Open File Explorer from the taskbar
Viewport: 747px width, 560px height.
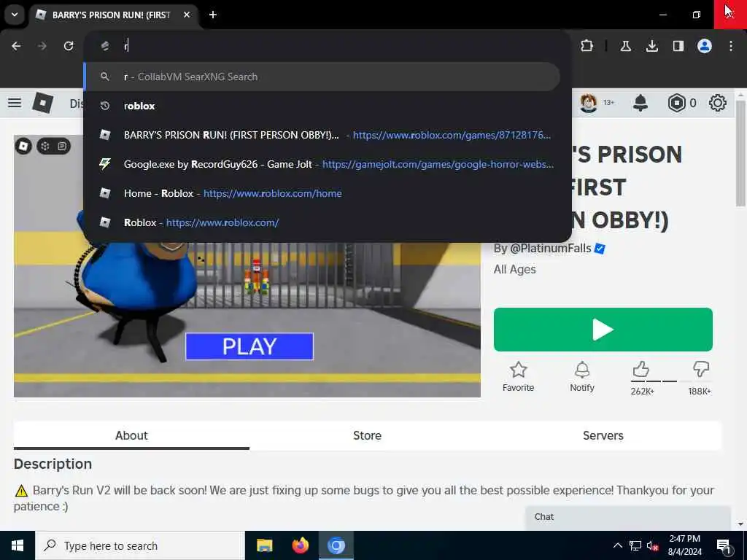[x=264, y=545]
